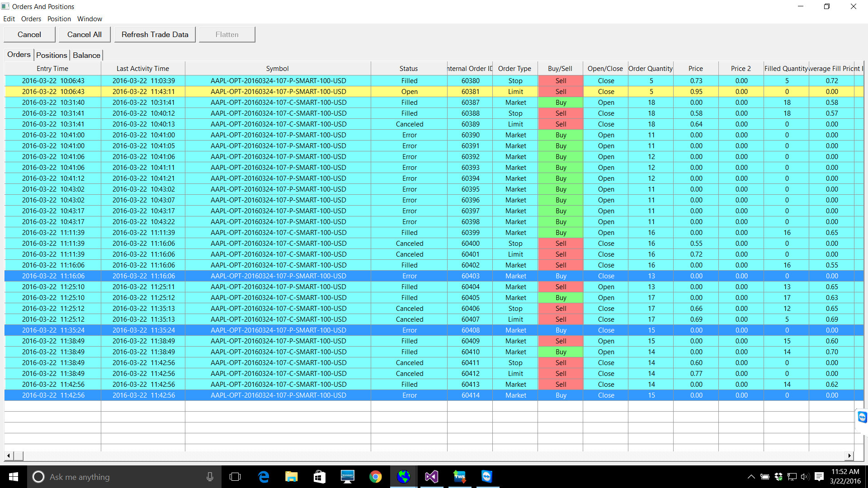868x488 pixels.
Task: Open the Dropbox tray icon
Action: point(778,477)
